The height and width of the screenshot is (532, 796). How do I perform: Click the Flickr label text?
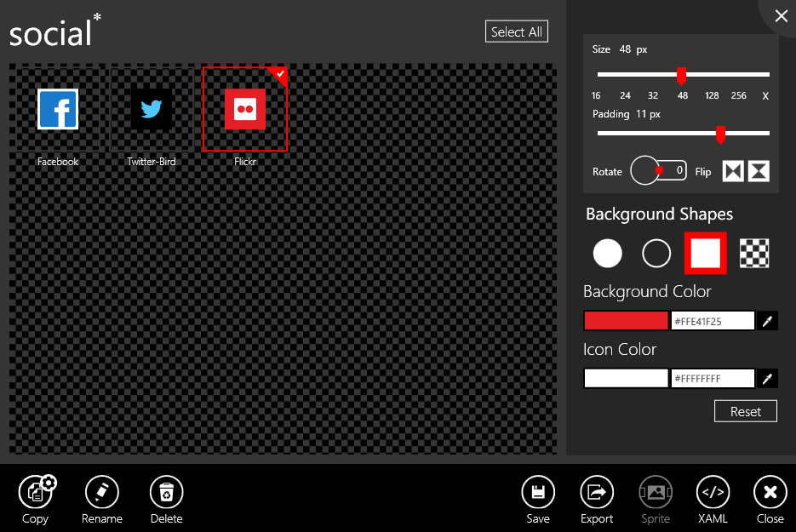245,162
